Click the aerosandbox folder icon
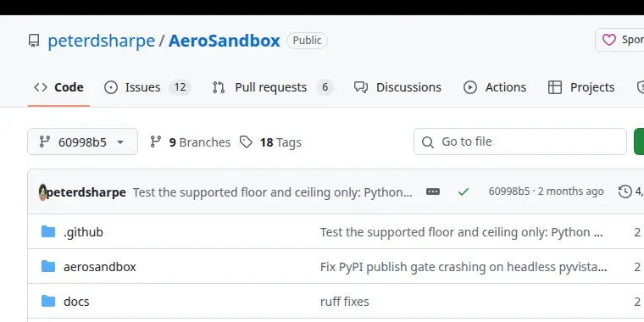The image size is (644, 322). coord(48,267)
